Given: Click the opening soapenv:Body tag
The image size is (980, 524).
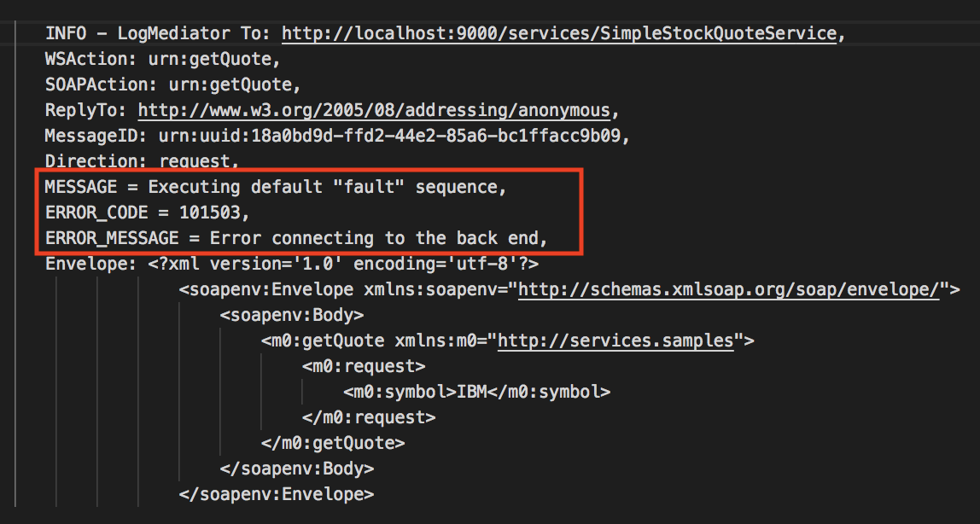Looking at the screenshot, I should pyautogui.click(x=286, y=316).
